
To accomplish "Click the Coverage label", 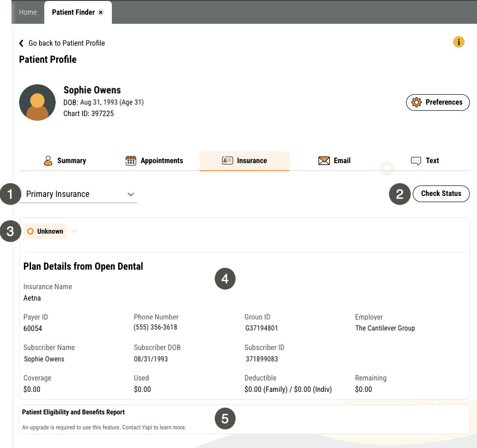I will click(x=38, y=378).
